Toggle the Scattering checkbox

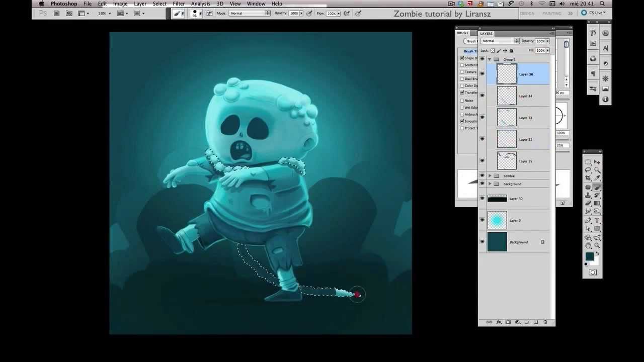click(x=462, y=65)
